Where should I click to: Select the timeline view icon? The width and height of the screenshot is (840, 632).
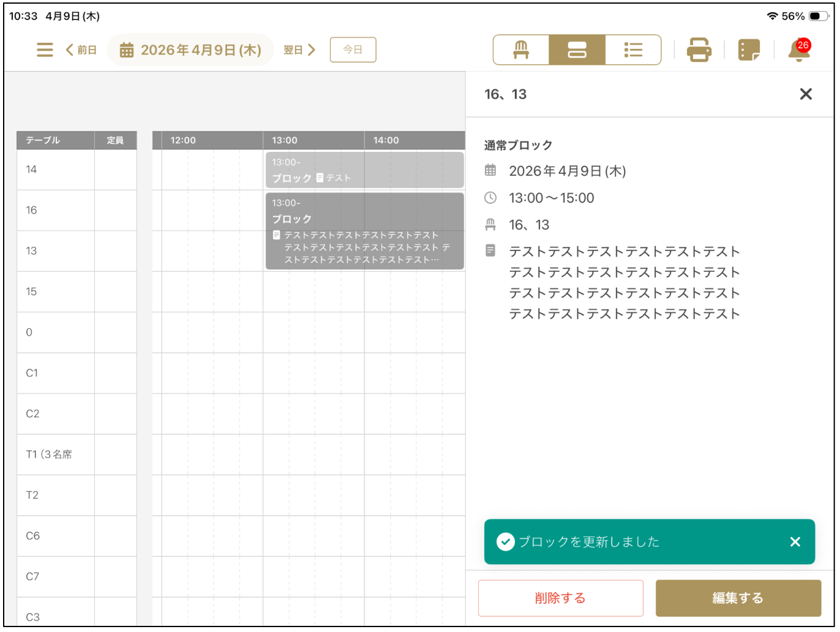(x=576, y=50)
